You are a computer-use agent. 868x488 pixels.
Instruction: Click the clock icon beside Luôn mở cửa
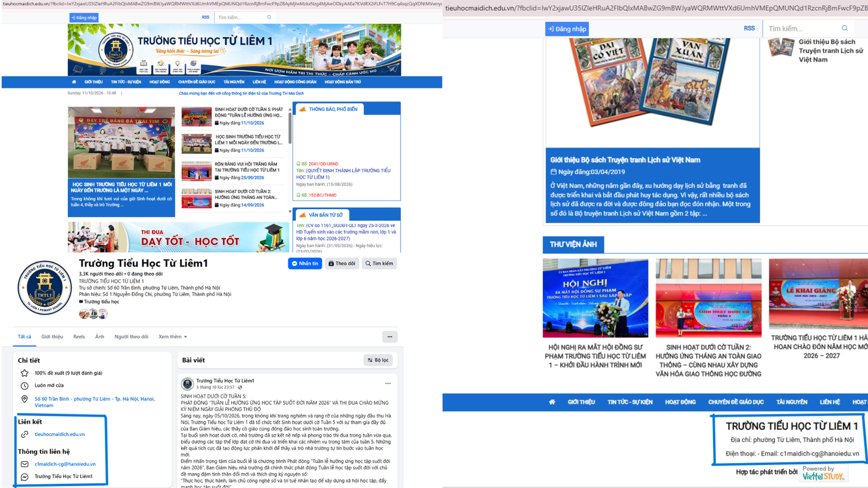(24, 386)
